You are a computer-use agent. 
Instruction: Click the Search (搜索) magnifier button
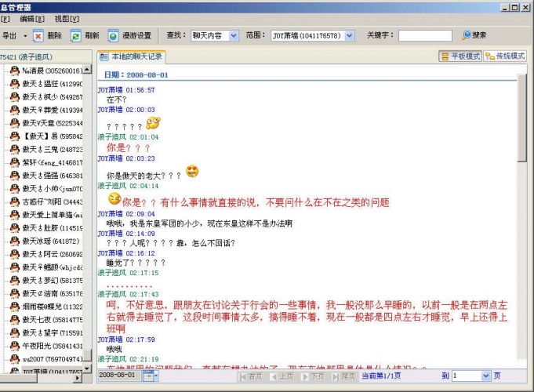pyautogui.click(x=467, y=35)
